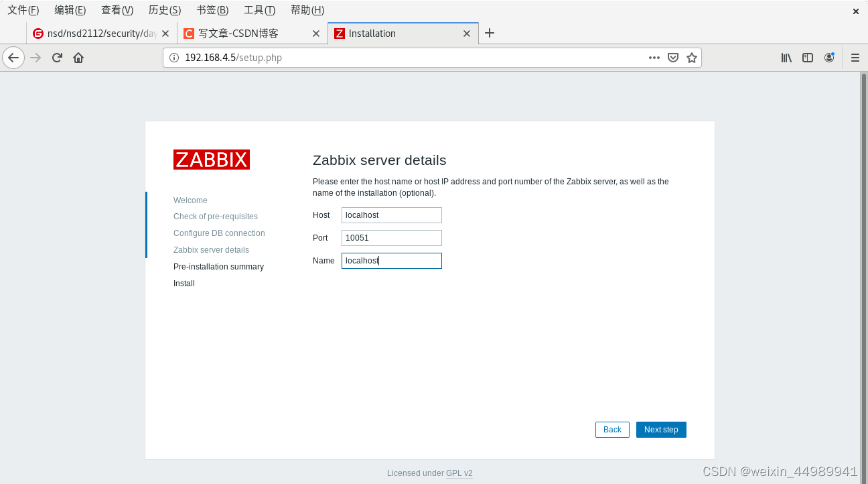
Task: Open the 帮助(H) menu
Action: click(x=307, y=10)
